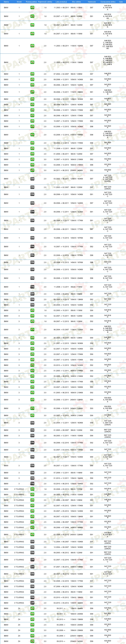Click the petrol icon in the 3 Touring 05.2008 -> 05.2012 row

(32, 489)
